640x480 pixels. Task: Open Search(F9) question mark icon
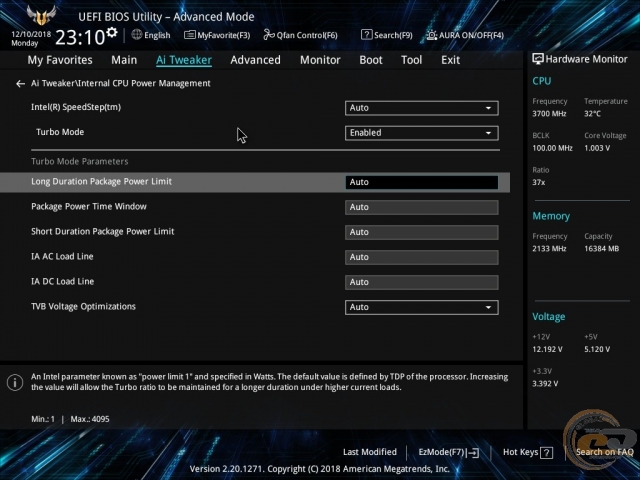[x=367, y=35]
